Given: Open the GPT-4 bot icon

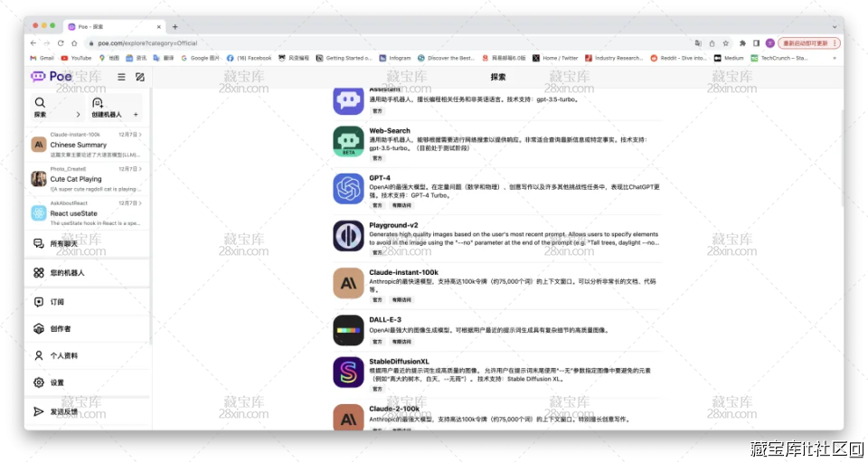Looking at the screenshot, I should [348, 188].
